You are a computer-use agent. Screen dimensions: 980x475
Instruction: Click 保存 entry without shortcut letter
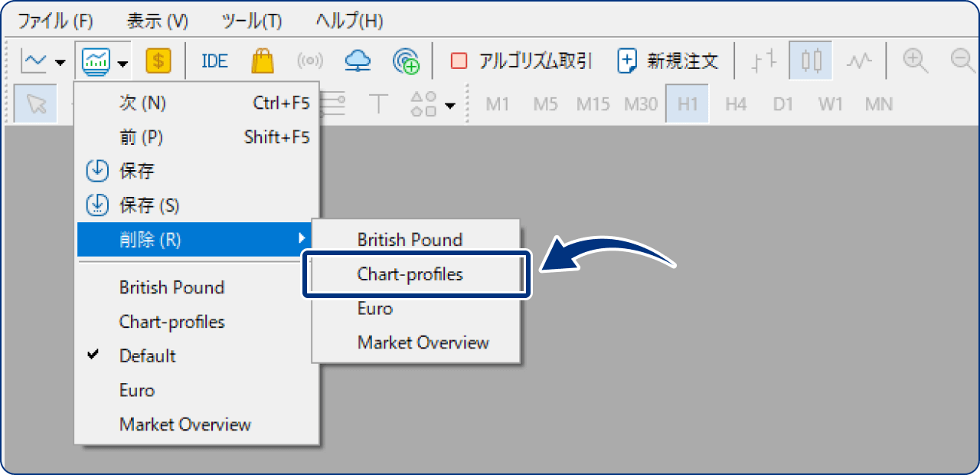tap(198, 171)
